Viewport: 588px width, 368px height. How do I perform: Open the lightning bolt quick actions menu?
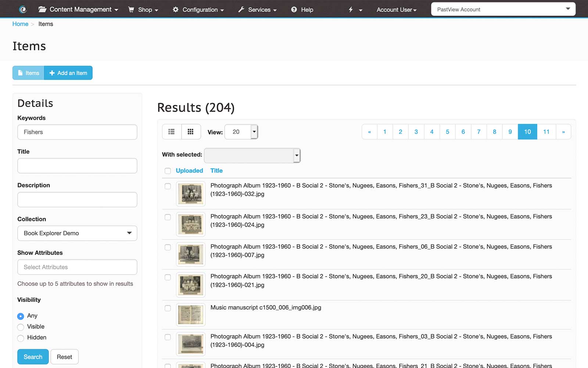tap(355, 10)
